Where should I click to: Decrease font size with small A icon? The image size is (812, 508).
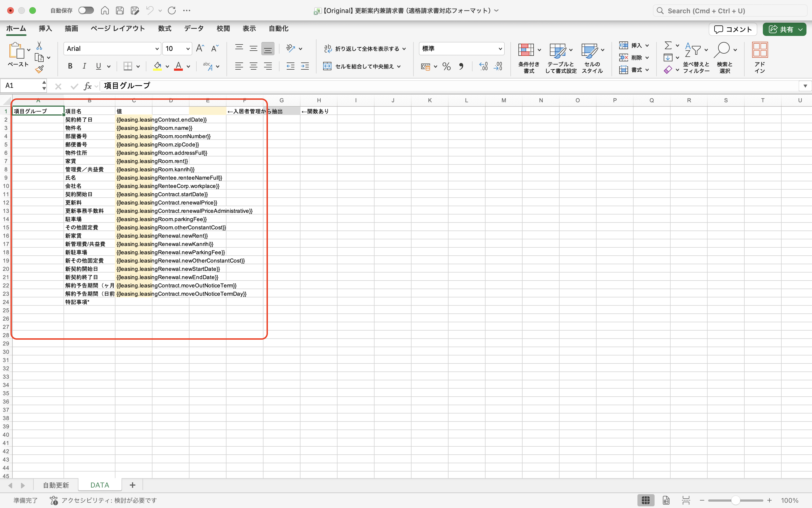215,48
